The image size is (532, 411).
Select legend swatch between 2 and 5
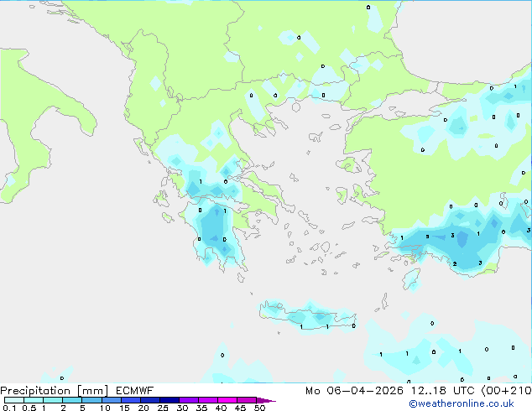[72, 400]
